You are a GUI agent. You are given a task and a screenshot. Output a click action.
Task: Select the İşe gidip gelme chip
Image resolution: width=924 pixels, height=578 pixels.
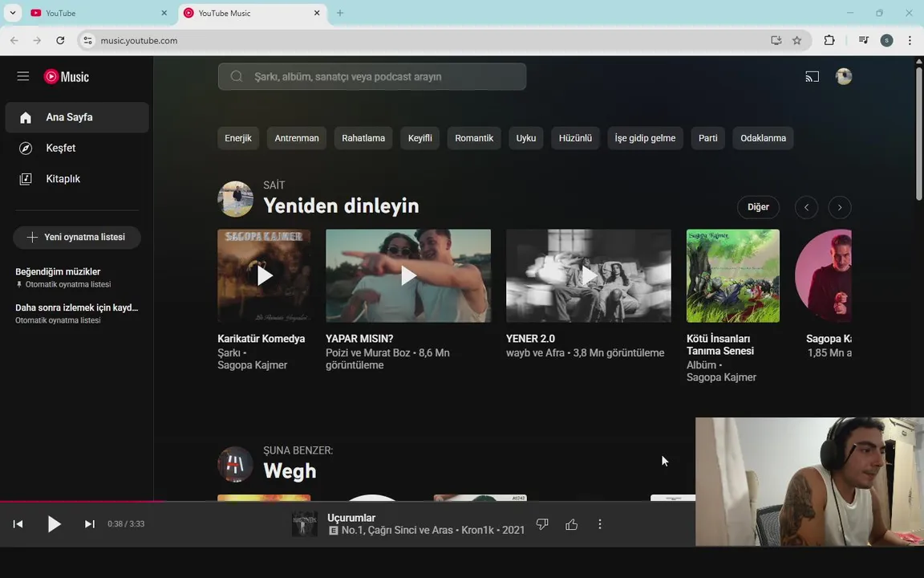pos(645,138)
